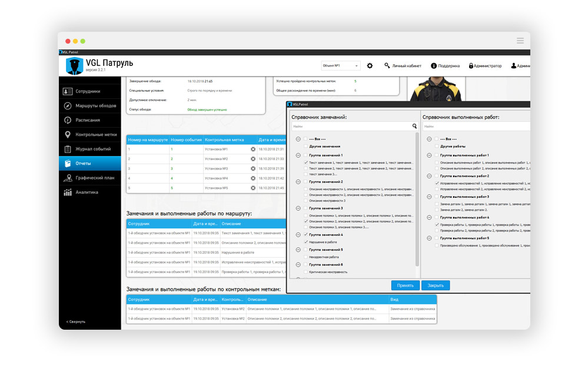Click the info icon next to Поддержка
This screenshot has height=365, width=588.
[434, 66]
